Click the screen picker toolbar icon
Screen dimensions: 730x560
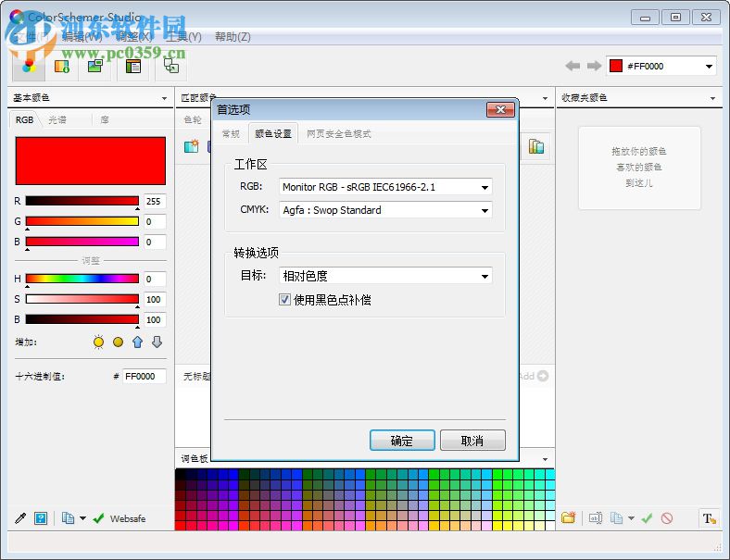[171, 66]
